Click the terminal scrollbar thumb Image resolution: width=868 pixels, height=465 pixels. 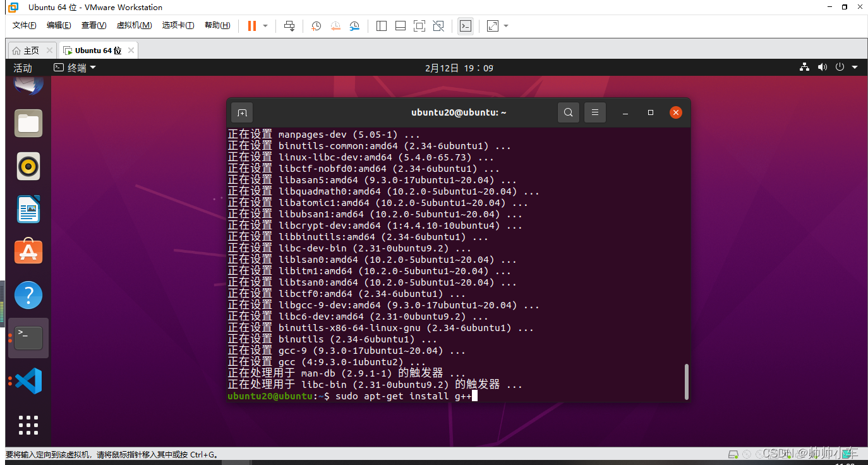click(x=687, y=381)
